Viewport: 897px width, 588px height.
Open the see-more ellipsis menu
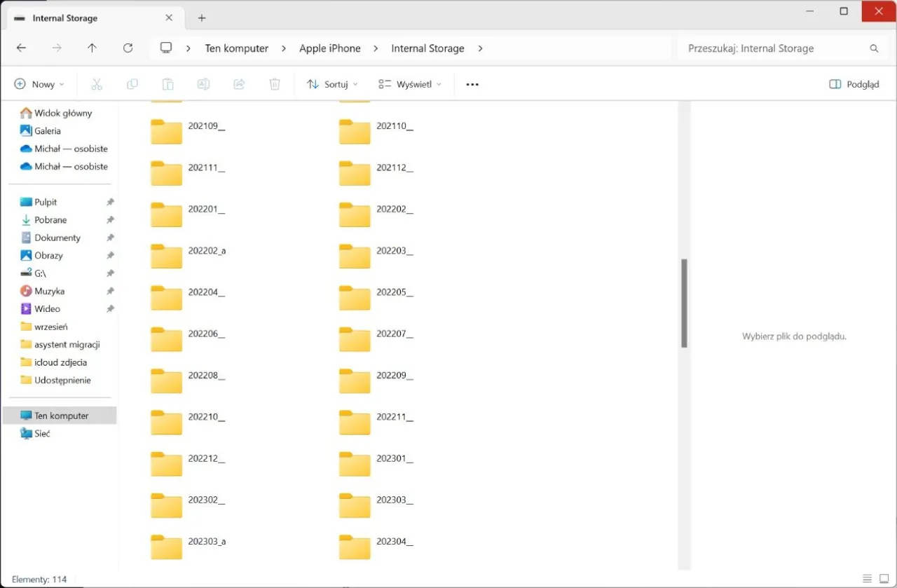(472, 84)
